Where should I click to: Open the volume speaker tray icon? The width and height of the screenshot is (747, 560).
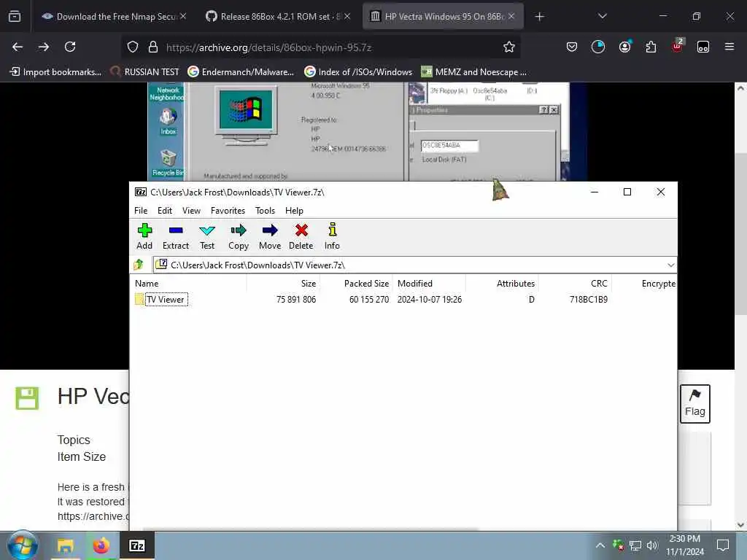click(x=651, y=545)
